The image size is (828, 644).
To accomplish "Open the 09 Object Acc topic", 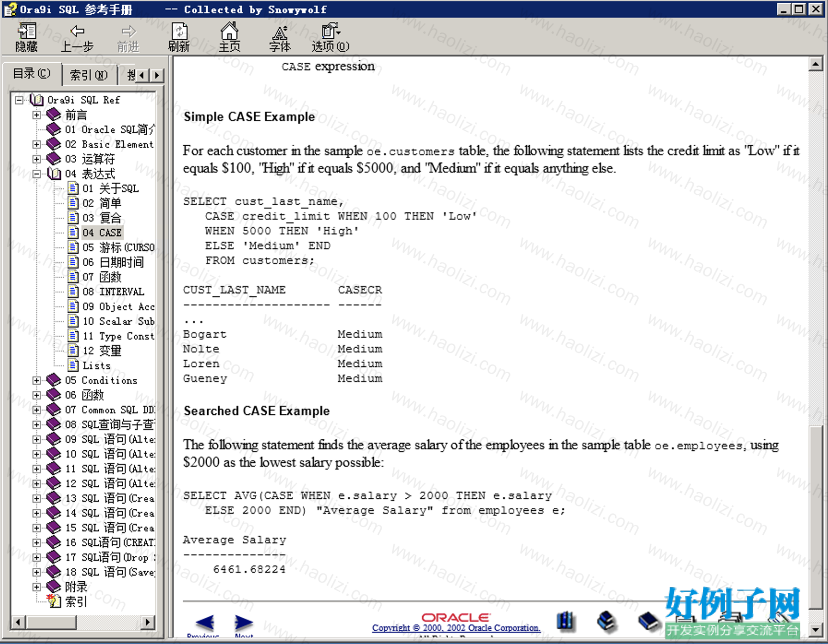I will [x=119, y=307].
